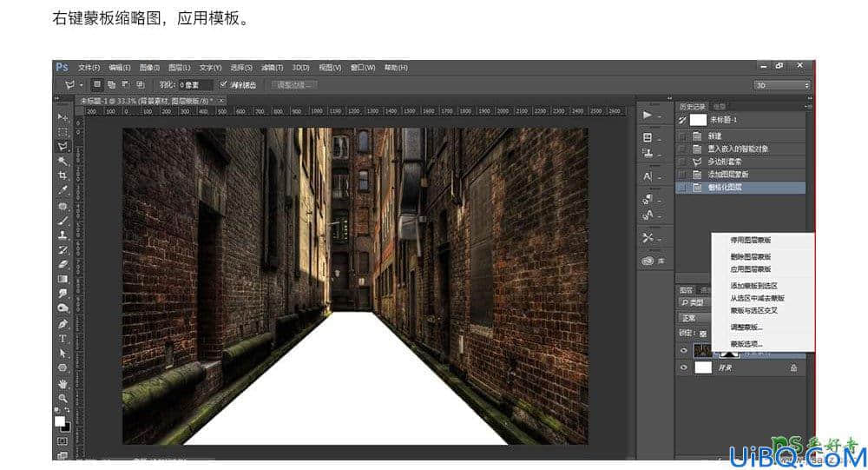868x470 pixels.
Task: Close the 未标题-1 document tab
Action: [x=220, y=101]
